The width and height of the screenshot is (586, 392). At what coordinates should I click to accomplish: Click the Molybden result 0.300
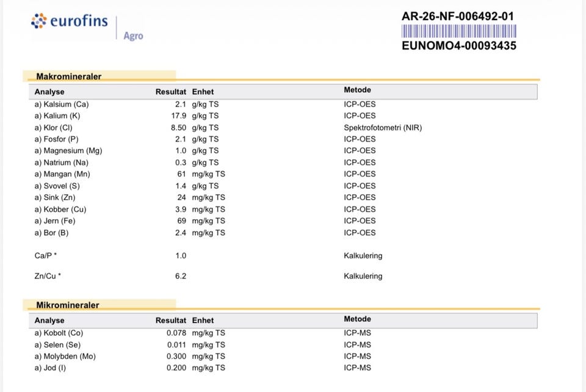[176, 357]
